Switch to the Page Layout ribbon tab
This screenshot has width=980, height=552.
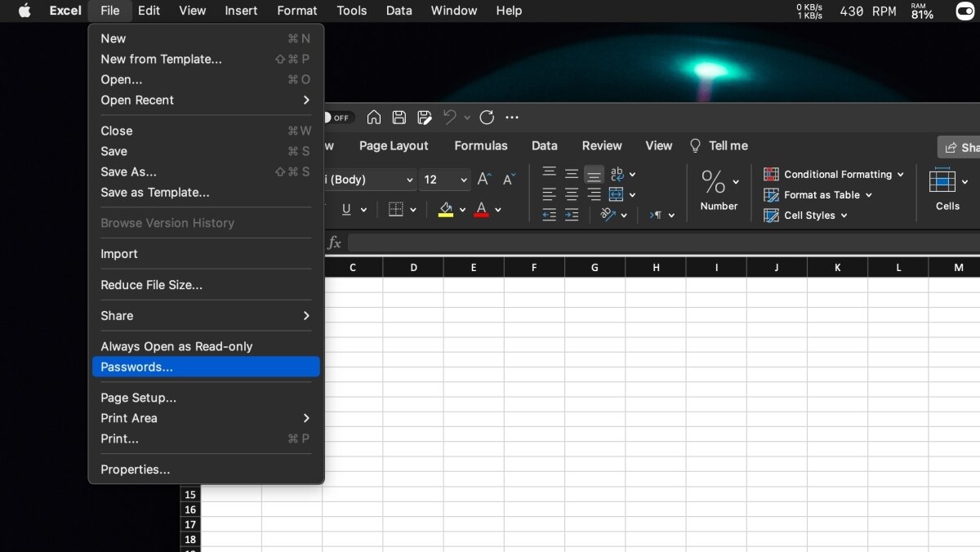(394, 145)
